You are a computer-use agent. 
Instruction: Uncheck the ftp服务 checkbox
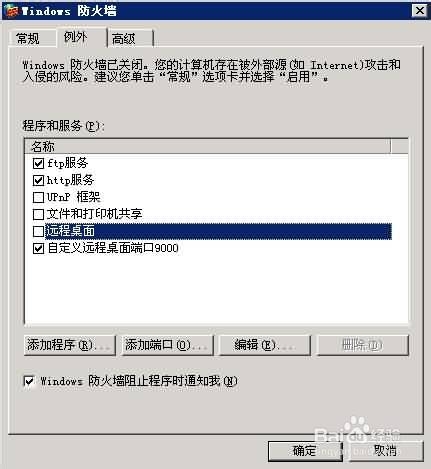38,163
